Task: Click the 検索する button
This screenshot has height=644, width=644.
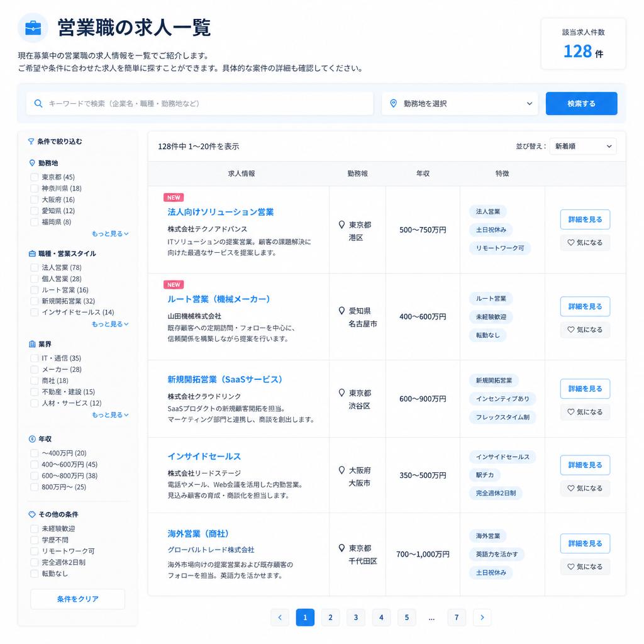Action: click(x=581, y=104)
